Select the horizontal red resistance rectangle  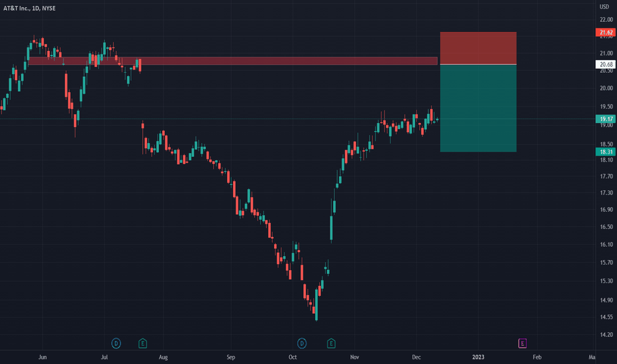233,61
